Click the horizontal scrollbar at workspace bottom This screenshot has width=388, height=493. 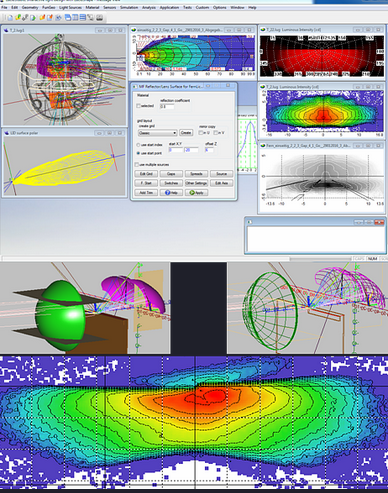177,259
